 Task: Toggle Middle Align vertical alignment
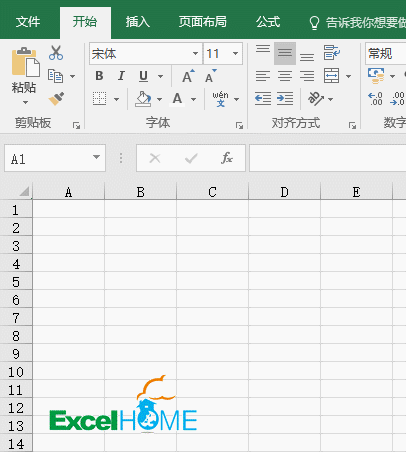click(285, 53)
